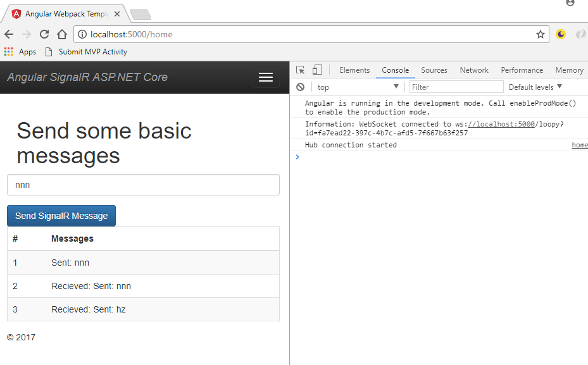The width and height of the screenshot is (588, 365).
Task: Bookmark this page with the star icon
Action: (x=540, y=35)
